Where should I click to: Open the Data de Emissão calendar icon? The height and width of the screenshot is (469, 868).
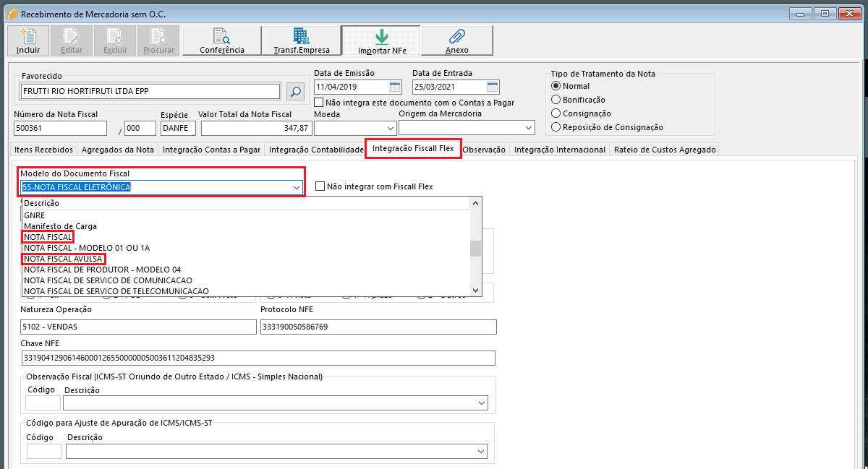[395, 87]
